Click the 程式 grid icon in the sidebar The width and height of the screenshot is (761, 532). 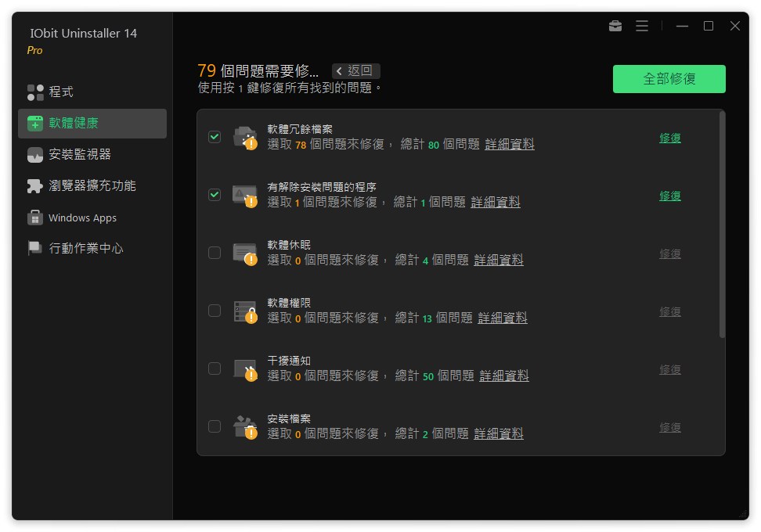click(35, 92)
